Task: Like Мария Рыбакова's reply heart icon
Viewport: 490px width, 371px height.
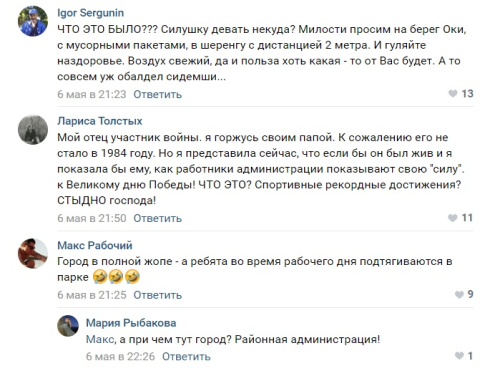Action: [x=459, y=356]
